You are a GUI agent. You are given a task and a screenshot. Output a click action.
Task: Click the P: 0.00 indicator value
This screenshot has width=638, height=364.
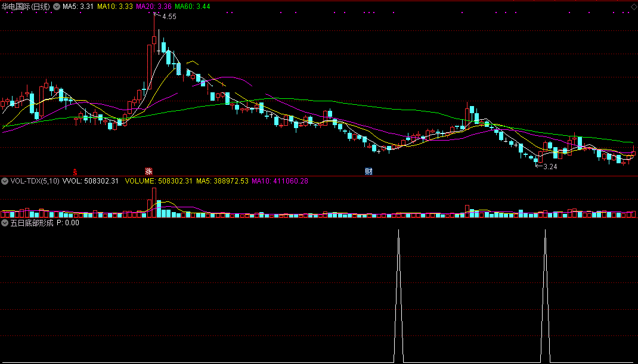68,223
